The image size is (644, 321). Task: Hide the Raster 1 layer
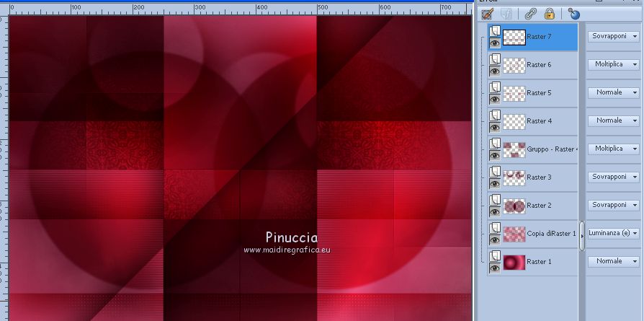[495, 268]
